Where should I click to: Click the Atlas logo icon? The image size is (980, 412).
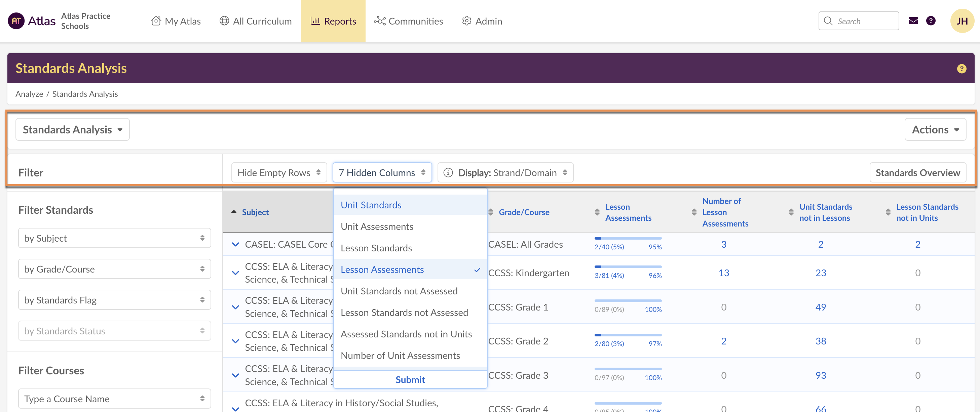[16, 21]
